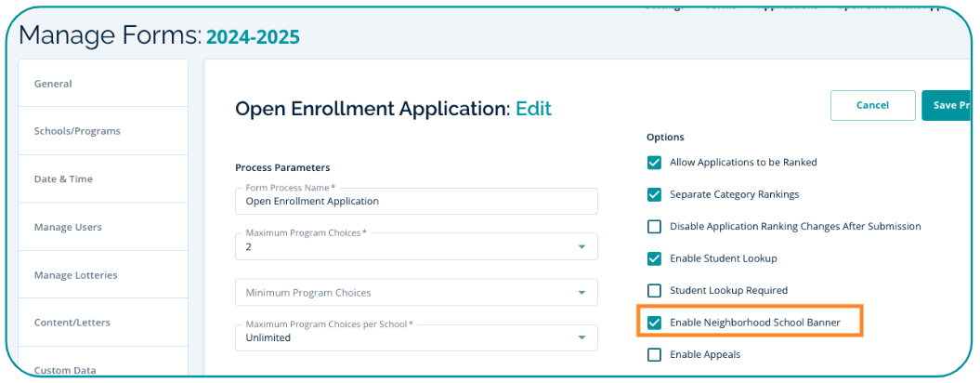Check Allow Applications to be Ranked checkbox

[x=654, y=163]
